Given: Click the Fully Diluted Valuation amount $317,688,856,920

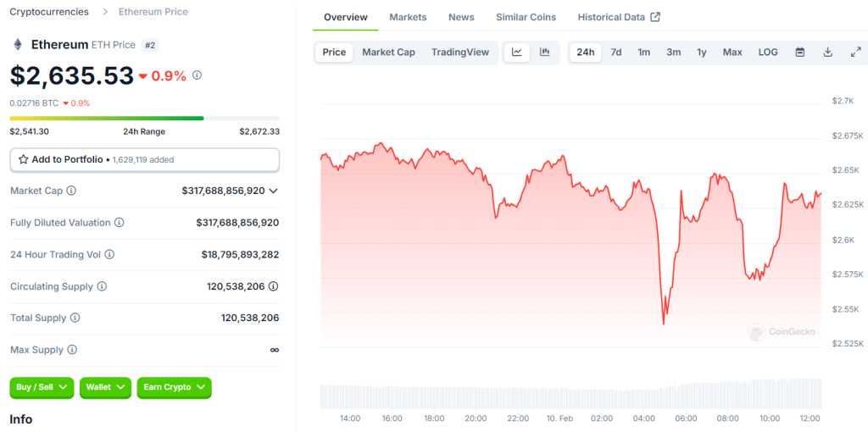Looking at the screenshot, I should [237, 223].
